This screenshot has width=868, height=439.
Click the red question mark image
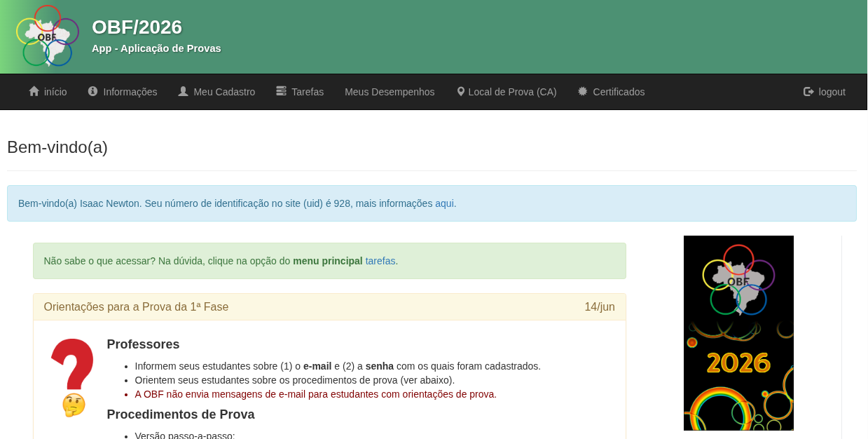(73, 363)
